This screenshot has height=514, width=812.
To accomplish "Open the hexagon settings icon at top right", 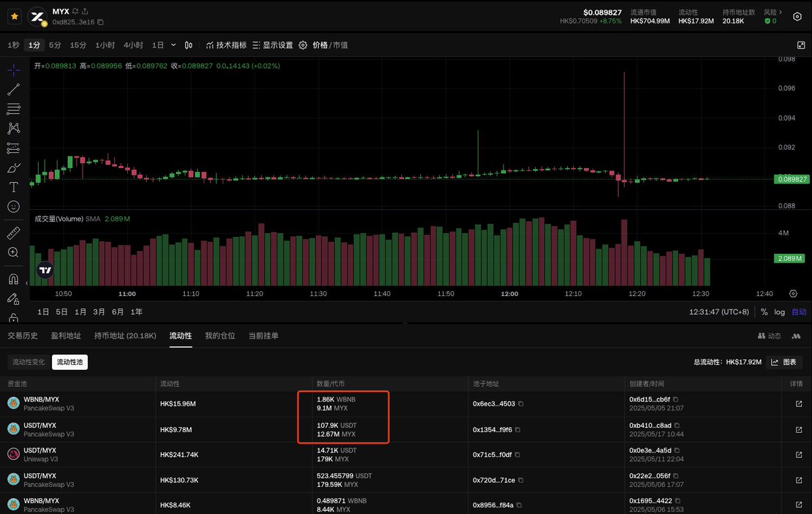I will pyautogui.click(x=796, y=17).
